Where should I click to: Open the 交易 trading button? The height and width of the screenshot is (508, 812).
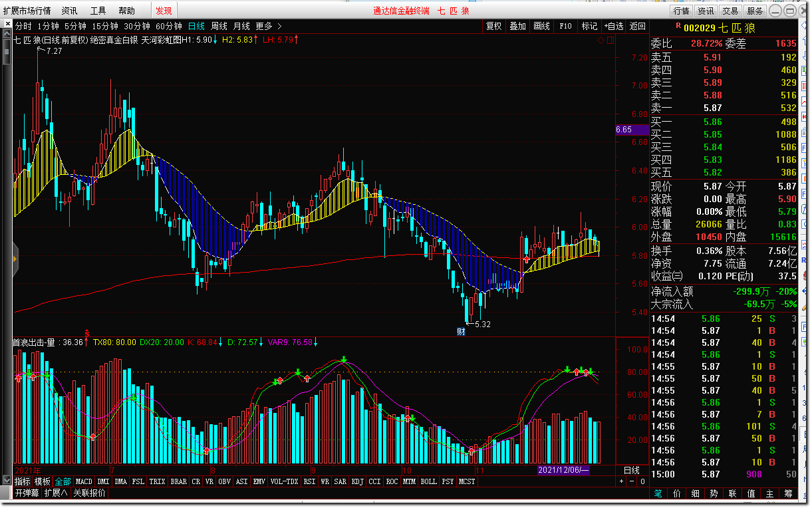730,11
